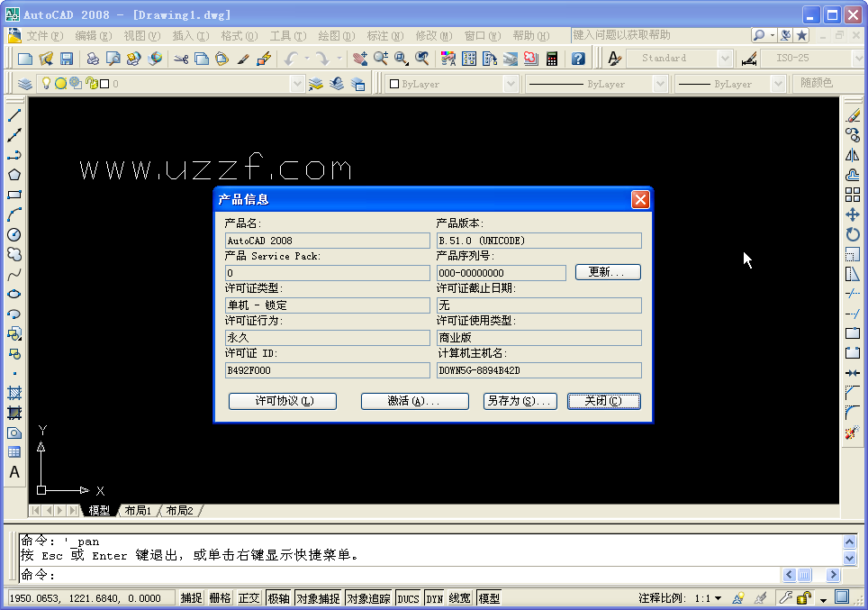868x610 pixels.
Task: Select the Line tool in the Draw toolbar
Action: [15, 115]
